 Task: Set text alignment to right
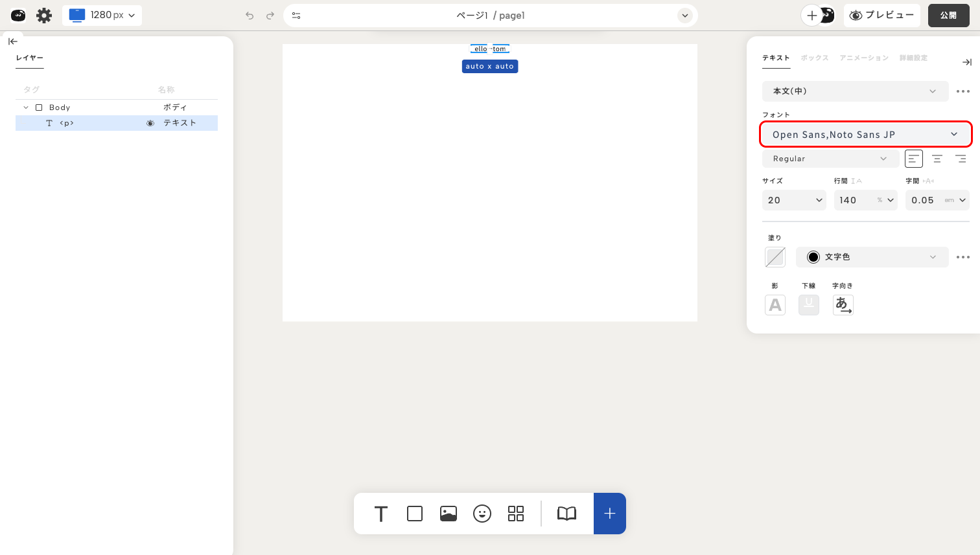point(961,159)
